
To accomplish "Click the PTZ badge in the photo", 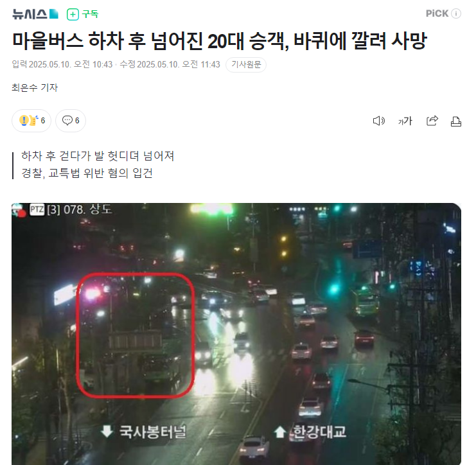I will 37,209.
